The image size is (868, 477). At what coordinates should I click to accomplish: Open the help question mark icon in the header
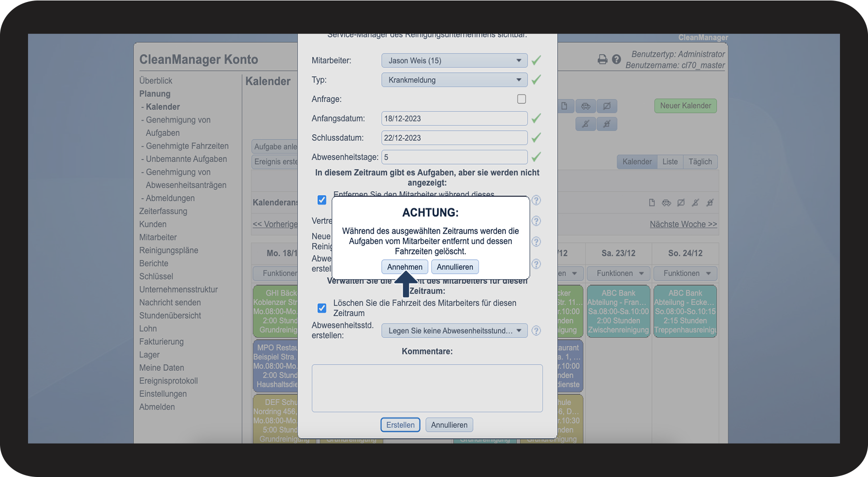tap(616, 59)
